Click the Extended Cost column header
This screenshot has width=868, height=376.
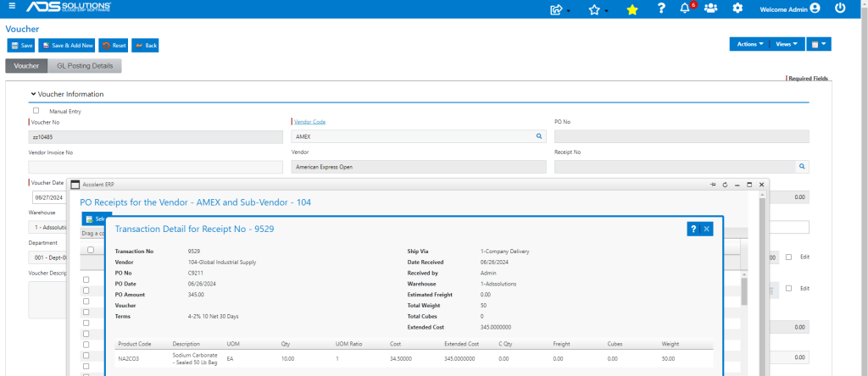pyautogui.click(x=462, y=344)
